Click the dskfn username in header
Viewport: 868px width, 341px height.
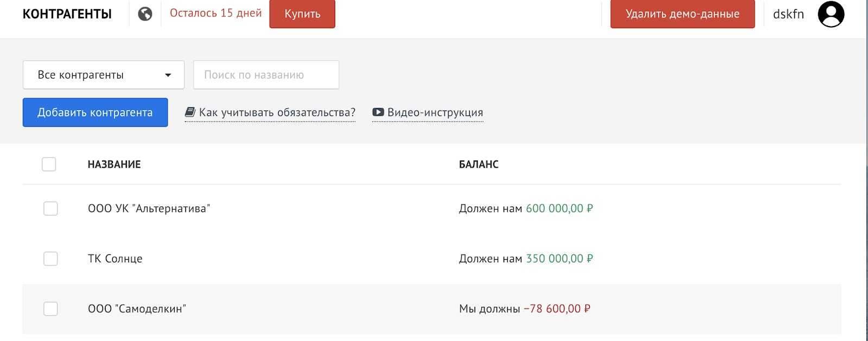click(788, 14)
